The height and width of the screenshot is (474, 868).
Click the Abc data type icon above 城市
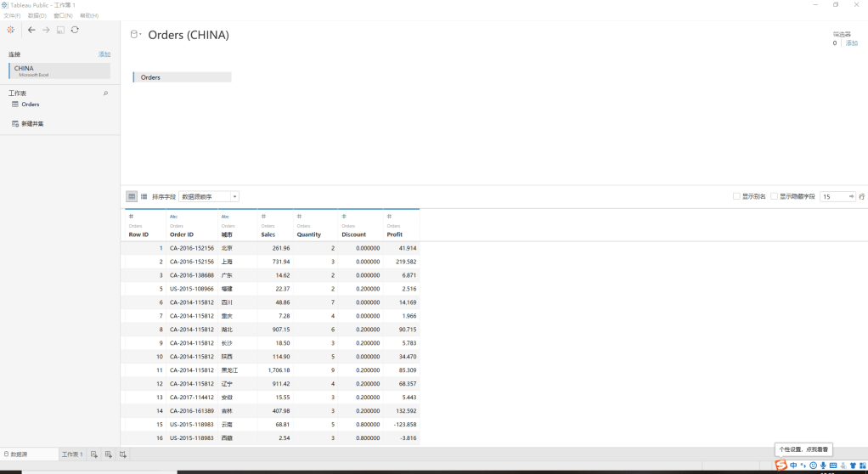tap(225, 217)
